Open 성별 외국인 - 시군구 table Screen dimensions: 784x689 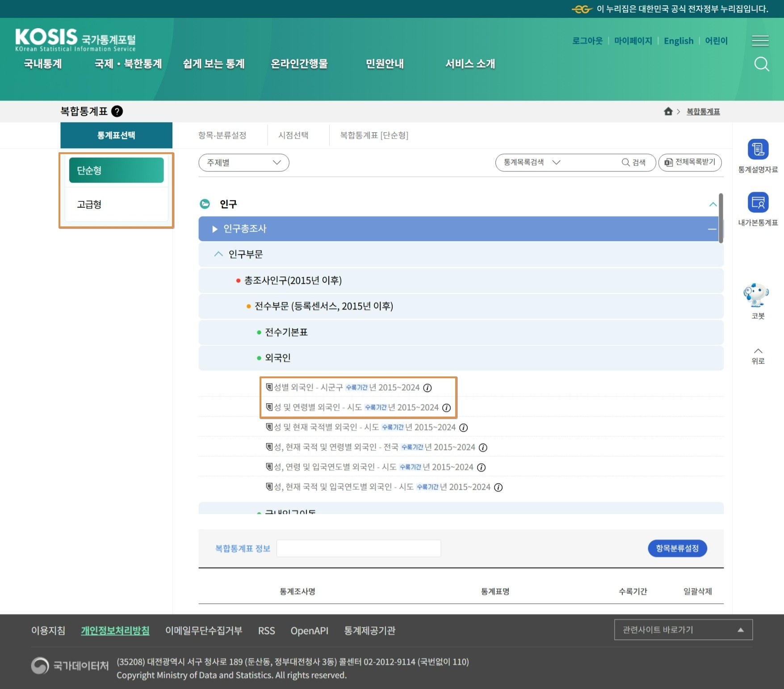pos(308,388)
